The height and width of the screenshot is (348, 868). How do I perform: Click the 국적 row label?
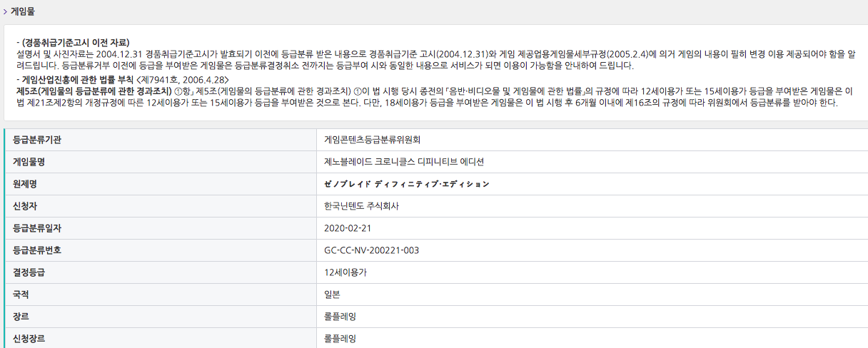coord(21,295)
